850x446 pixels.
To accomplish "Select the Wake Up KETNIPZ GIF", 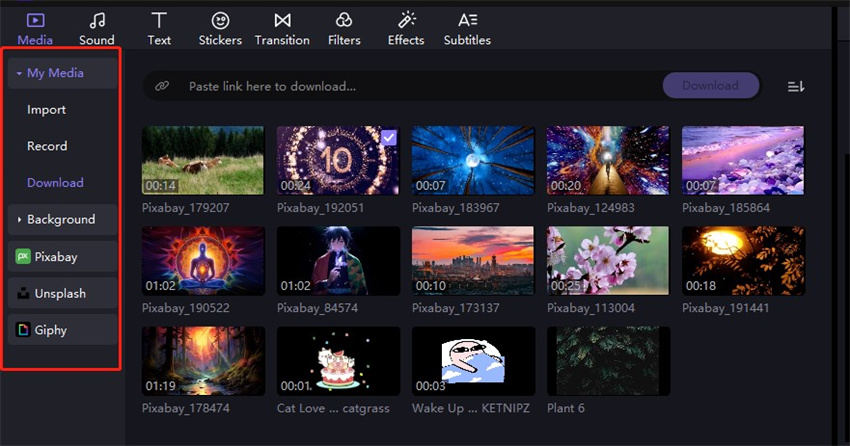I will [x=473, y=361].
